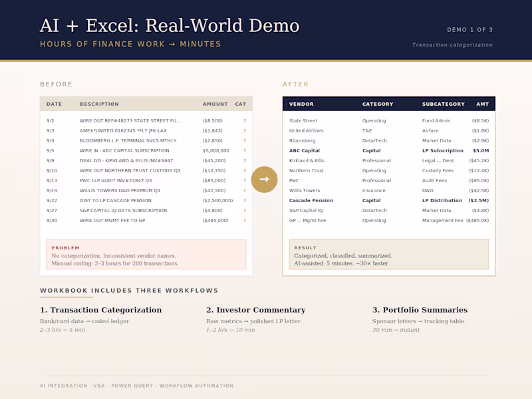
Task: Click the ($485,000) amount in Before table
Action: [215, 221]
